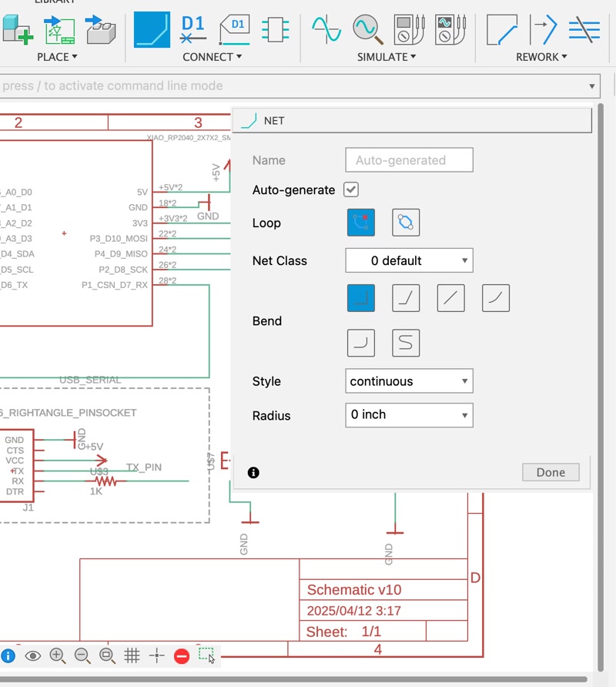Select the open Loop option
Viewport: 616px width, 687px height.
pos(361,223)
